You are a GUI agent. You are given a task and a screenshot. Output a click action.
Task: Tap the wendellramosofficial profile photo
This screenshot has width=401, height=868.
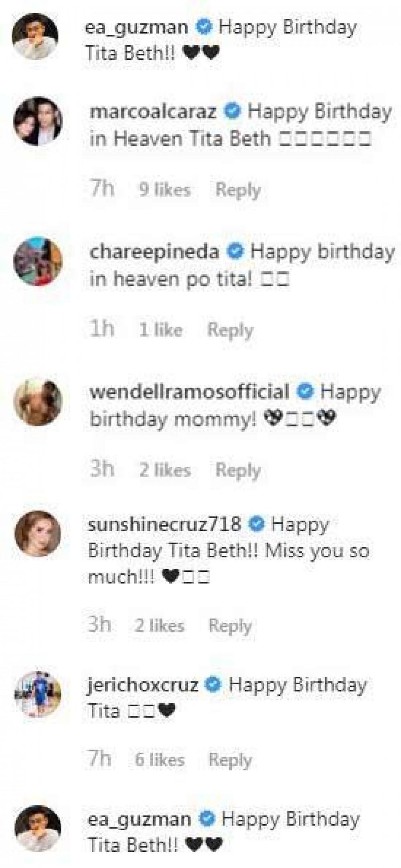38,402
